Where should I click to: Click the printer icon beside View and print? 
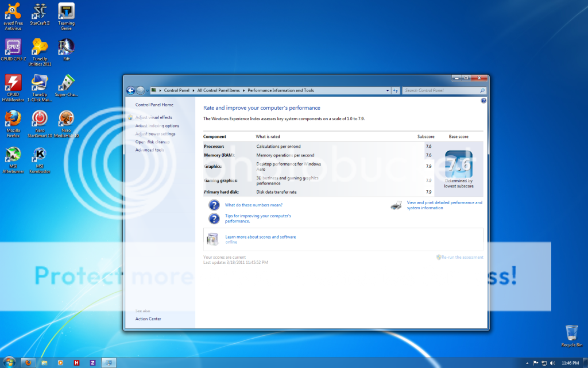tap(396, 205)
